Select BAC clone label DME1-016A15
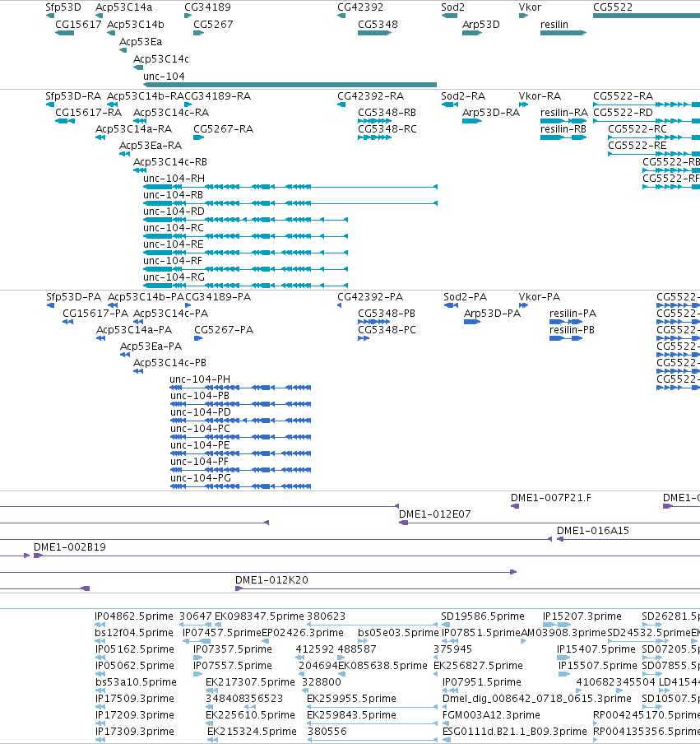 [x=593, y=531]
